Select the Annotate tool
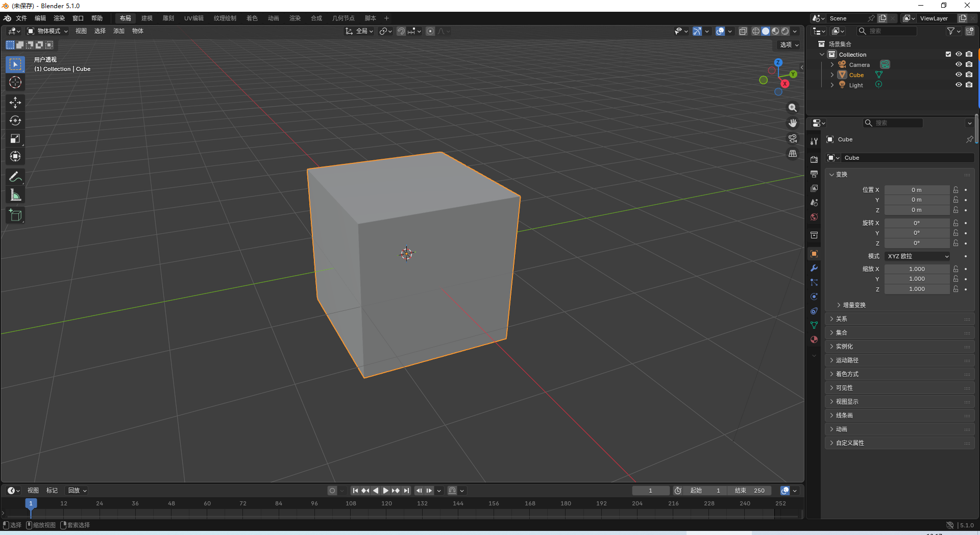 coord(15,177)
